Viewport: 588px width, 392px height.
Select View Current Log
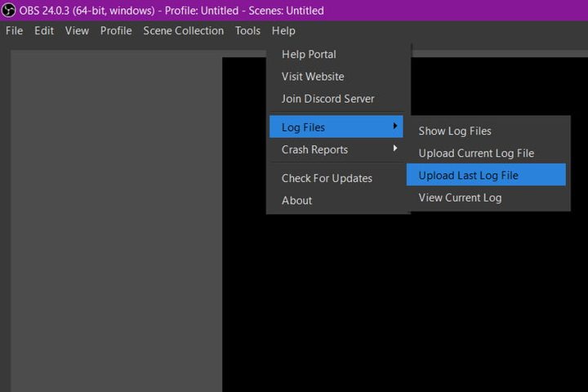click(460, 198)
